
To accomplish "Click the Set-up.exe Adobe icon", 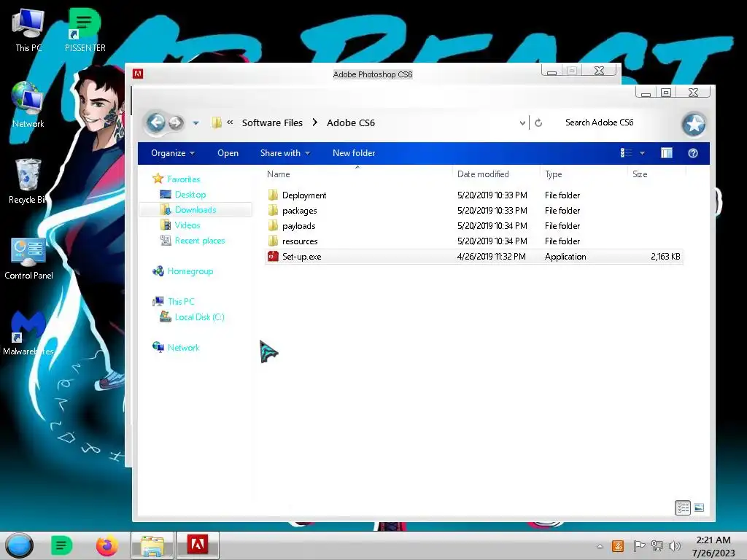I will coord(273,256).
